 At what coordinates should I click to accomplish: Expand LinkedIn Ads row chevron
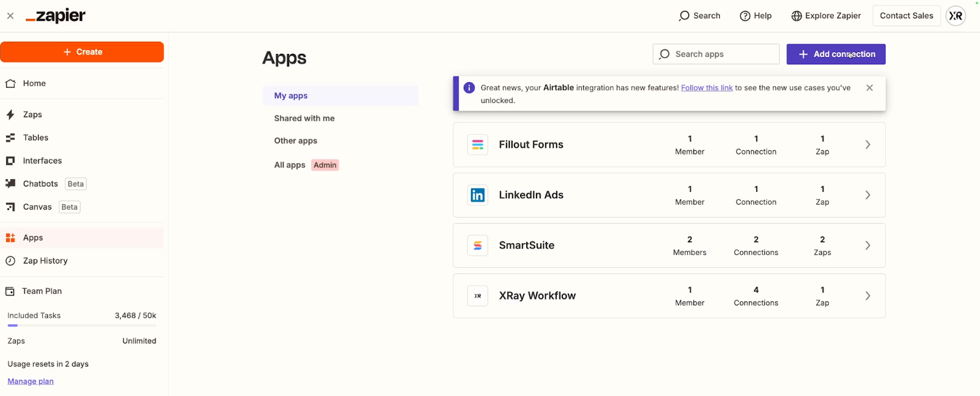coord(868,195)
